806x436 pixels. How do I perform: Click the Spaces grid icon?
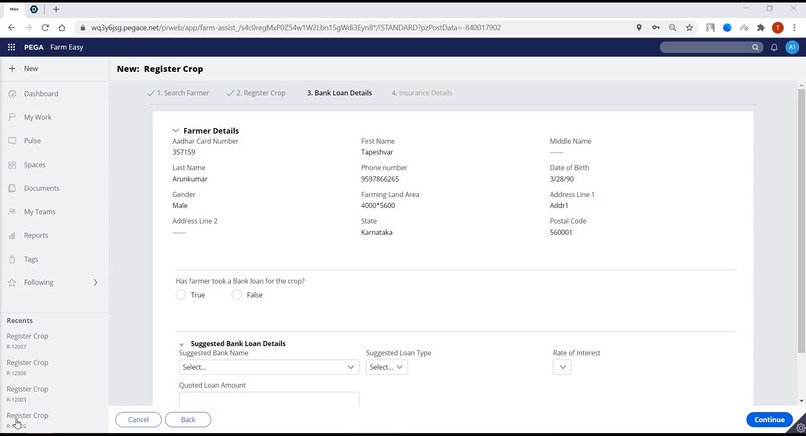(x=12, y=165)
